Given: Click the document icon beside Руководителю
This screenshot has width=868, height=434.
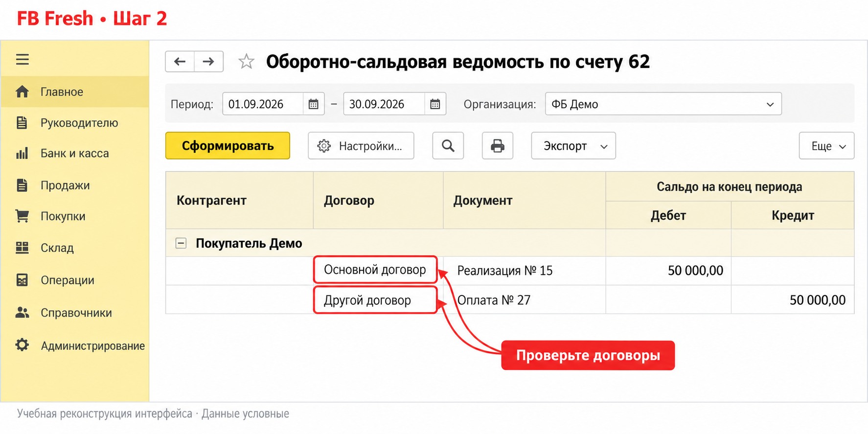Looking at the screenshot, I should (22, 122).
